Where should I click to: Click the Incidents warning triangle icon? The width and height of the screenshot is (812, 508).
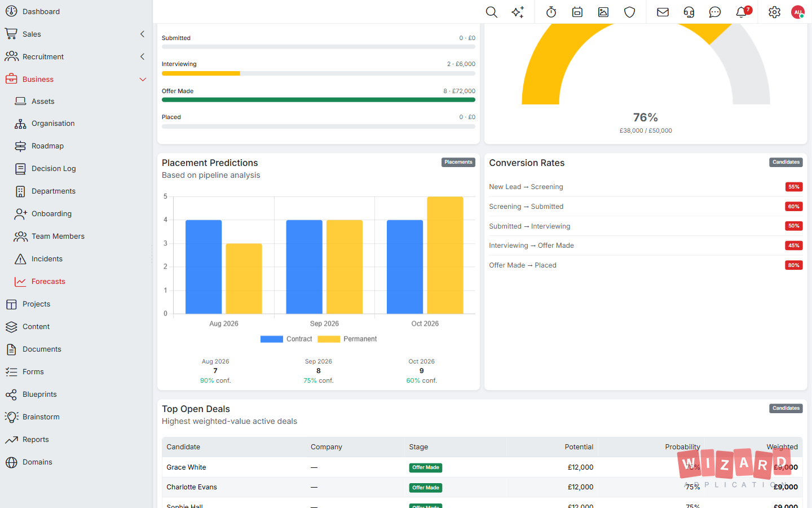click(x=20, y=259)
